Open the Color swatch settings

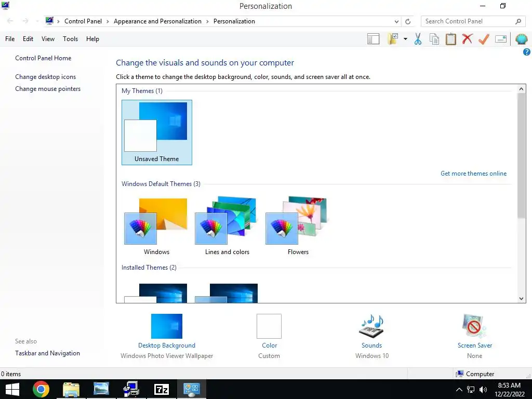click(269, 326)
